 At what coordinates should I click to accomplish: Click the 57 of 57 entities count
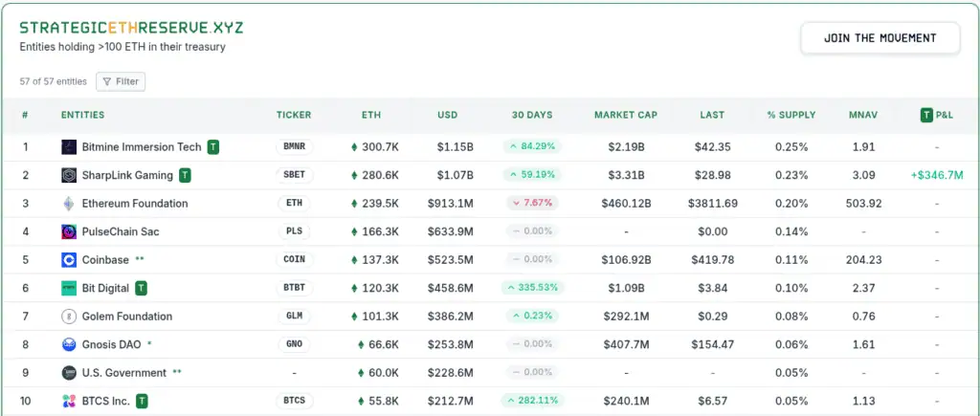pos(54,82)
